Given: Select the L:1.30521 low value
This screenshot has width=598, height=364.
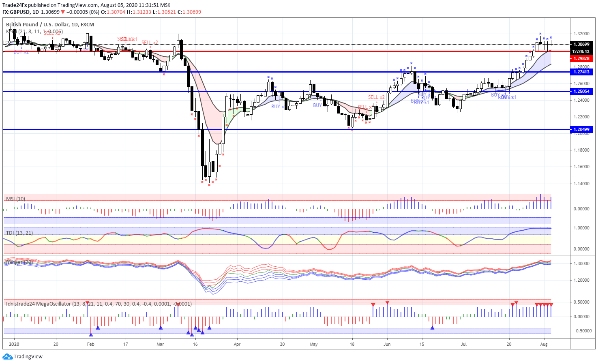Looking at the screenshot, I should click(x=165, y=12).
